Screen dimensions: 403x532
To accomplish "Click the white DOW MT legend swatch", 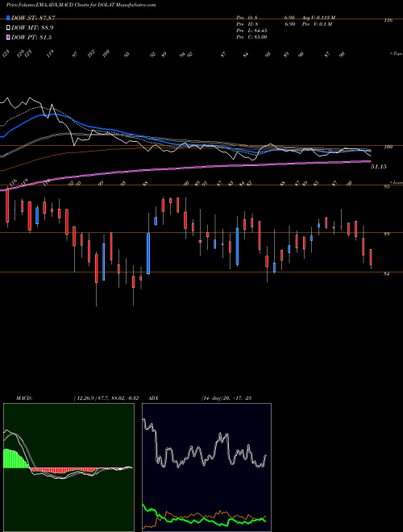I will point(8,28).
